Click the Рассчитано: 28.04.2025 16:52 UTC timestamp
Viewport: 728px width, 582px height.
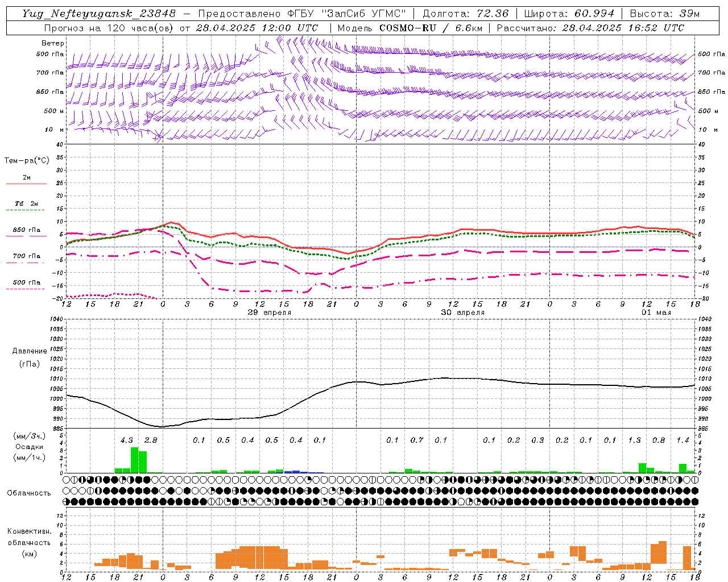[590, 28]
